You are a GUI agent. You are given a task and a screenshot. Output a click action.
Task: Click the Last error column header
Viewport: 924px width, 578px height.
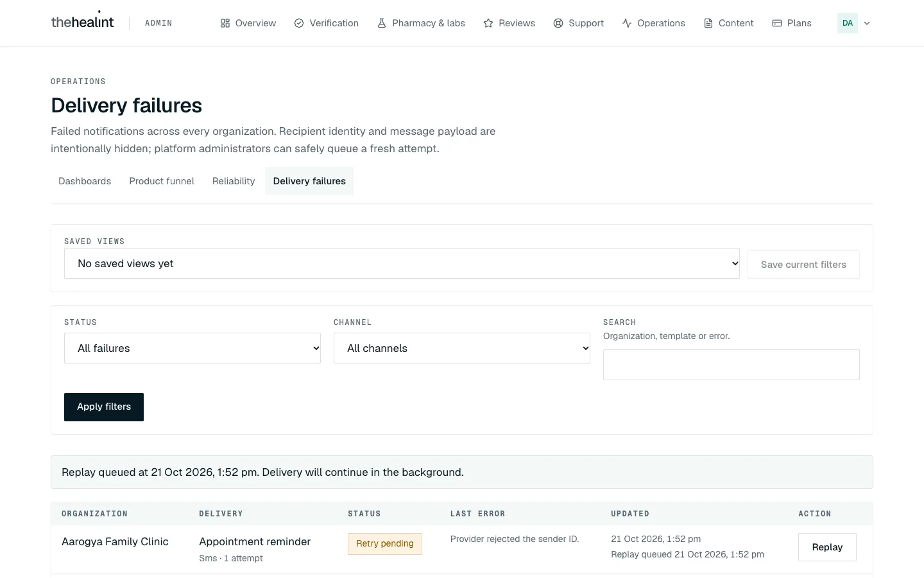pos(478,514)
